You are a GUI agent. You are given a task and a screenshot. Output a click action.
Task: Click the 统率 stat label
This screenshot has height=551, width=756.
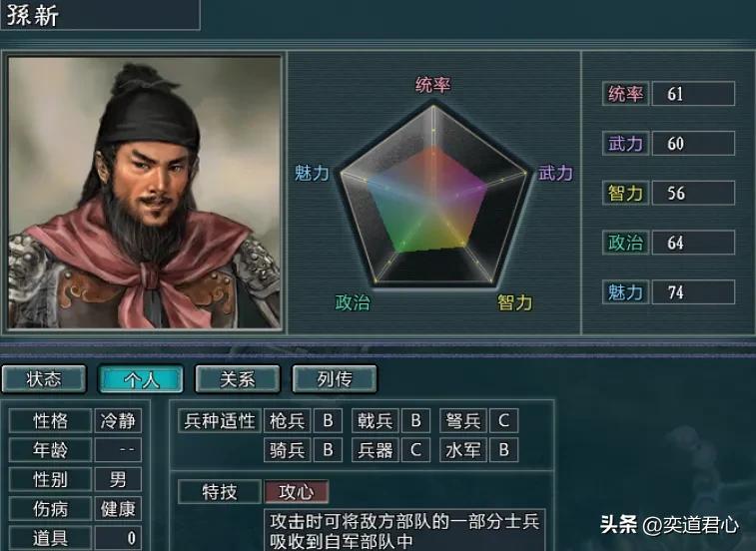(626, 94)
